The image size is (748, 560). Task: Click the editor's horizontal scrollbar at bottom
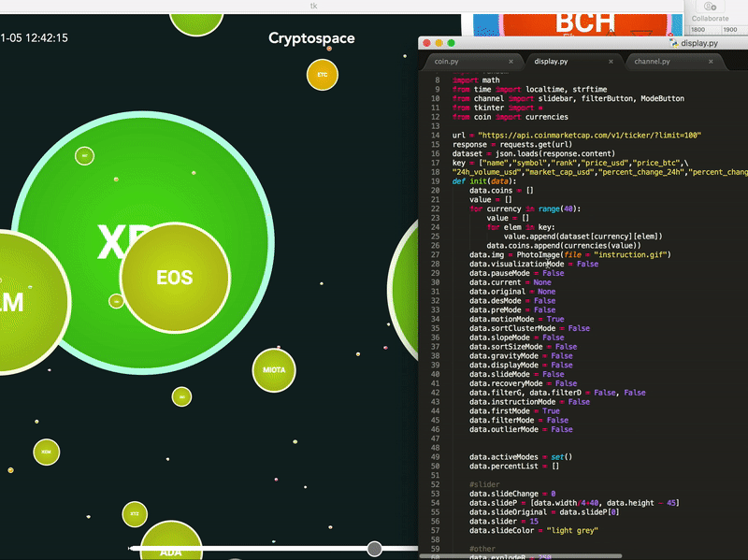(521, 556)
